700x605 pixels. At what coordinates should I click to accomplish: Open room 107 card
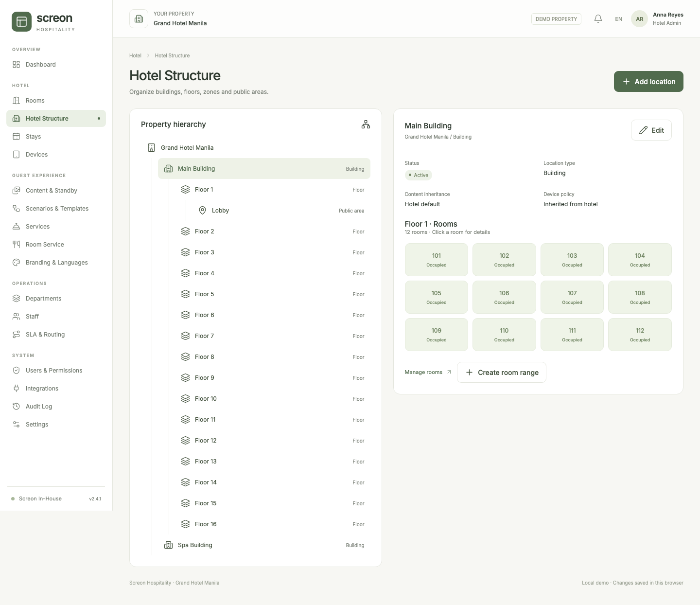coord(572,297)
